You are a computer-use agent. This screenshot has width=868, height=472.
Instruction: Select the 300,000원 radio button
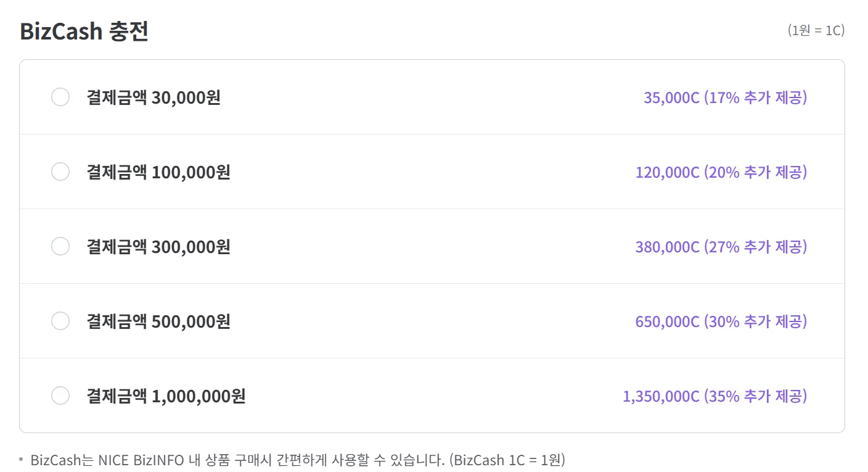point(60,246)
